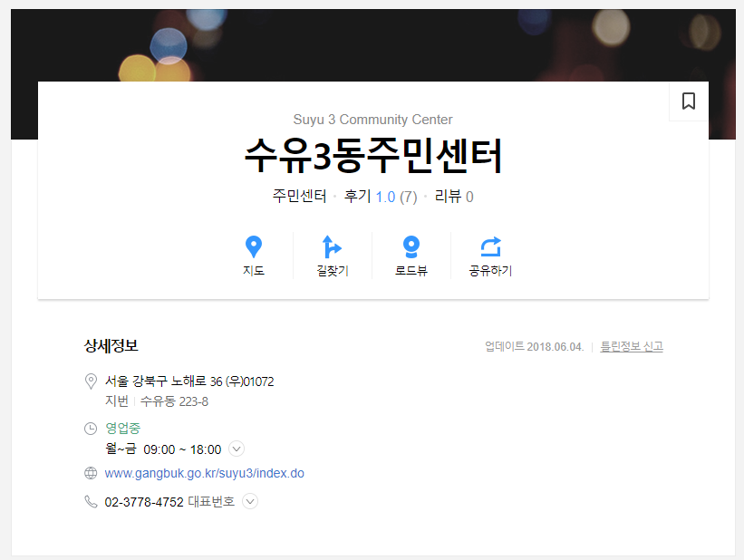Click the clock icon beside business hours
This screenshot has height=560, width=744.
91,429
